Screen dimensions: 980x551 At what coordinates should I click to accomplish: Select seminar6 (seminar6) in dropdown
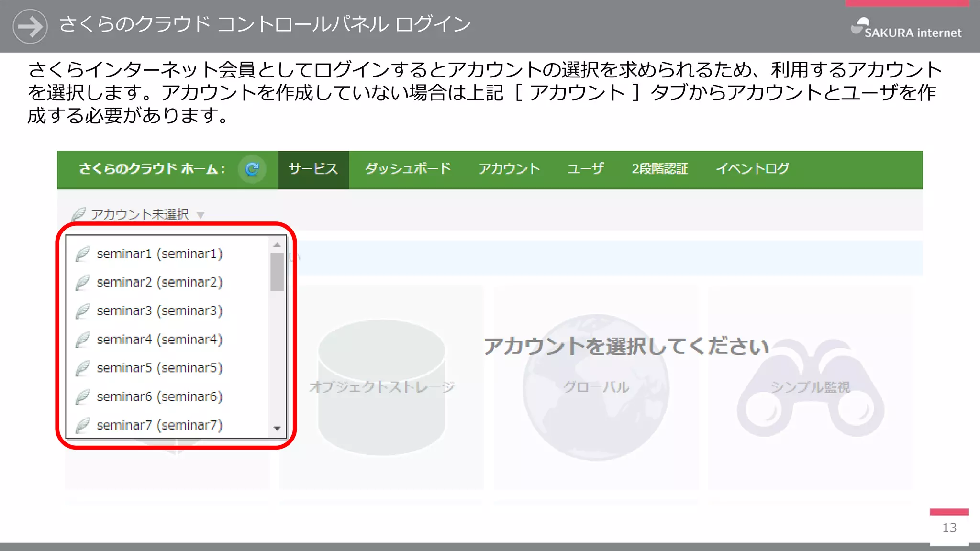167,397
